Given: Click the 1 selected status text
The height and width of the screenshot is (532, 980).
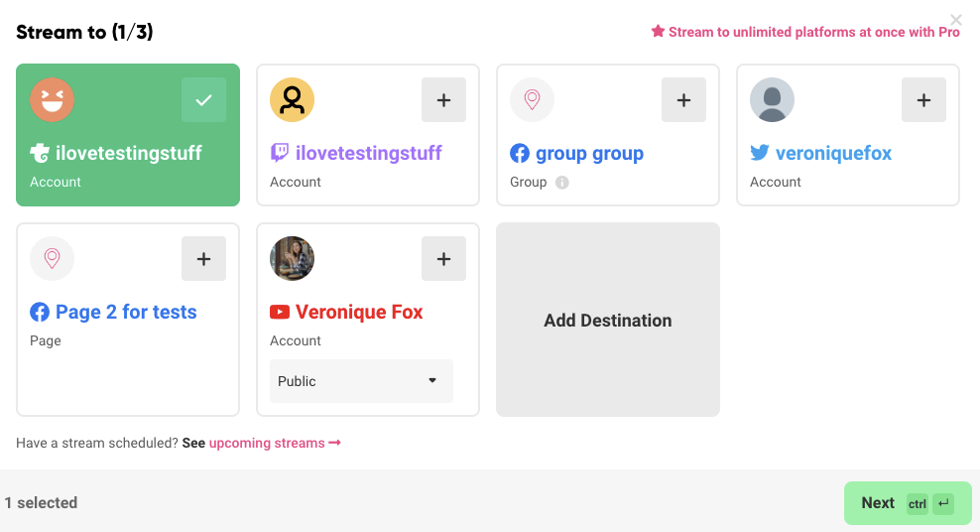Looking at the screenshot, I should 42,502.
